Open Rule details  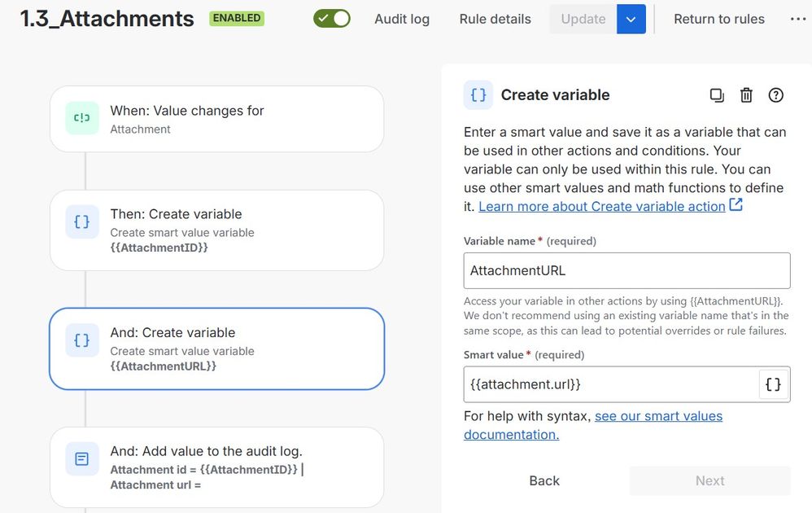(495, 19)
